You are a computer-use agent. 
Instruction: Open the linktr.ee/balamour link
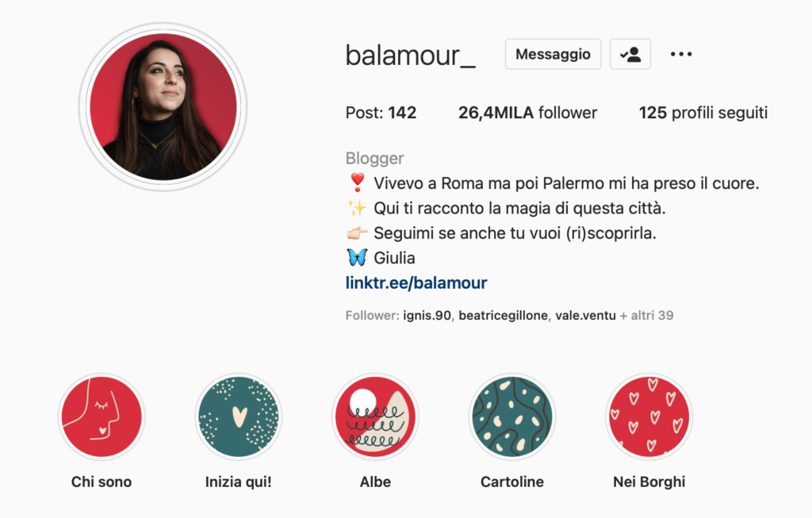coord(416,283)
